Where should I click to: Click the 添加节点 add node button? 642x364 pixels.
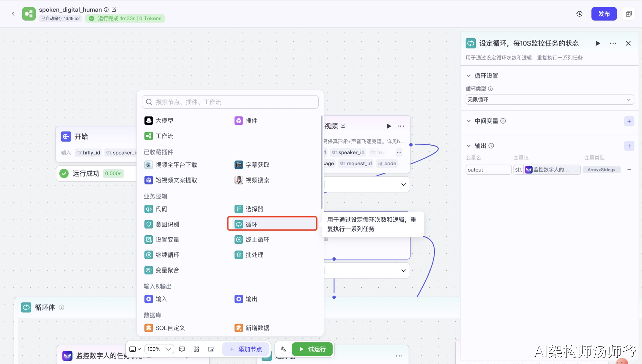[x=246, y=349]
